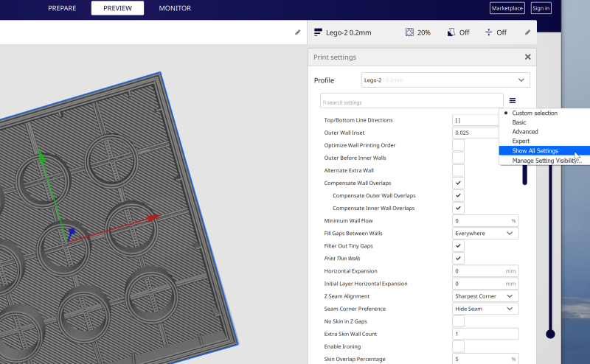Click the Profile label

point(324,80)
